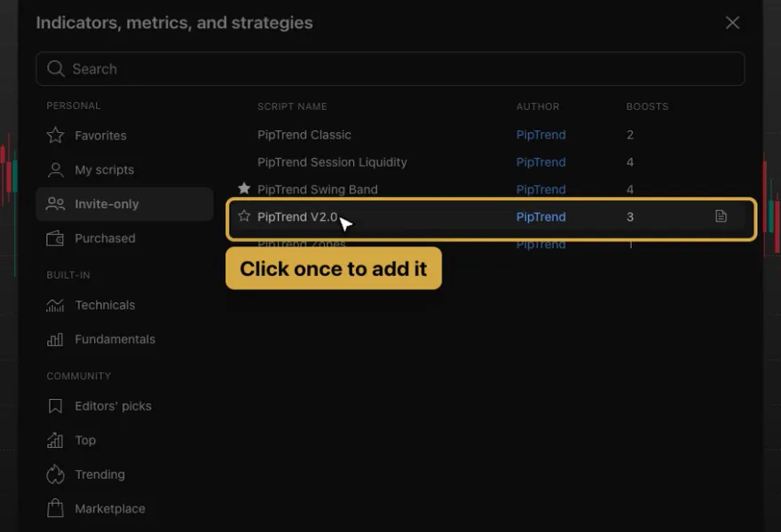Open PipTrend author link in Session Liquidity row
Image resolution: width=781 pixels, height=532 pixels.
point(540,162)
